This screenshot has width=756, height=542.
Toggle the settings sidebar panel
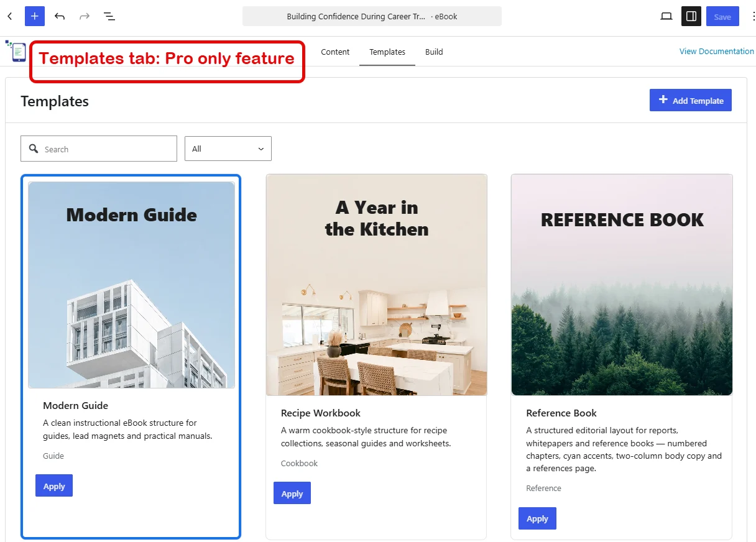tap(691, 16)
